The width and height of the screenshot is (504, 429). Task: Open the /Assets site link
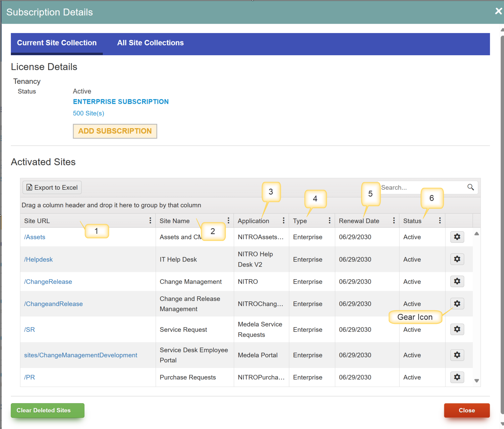click(x=35, y=237)
